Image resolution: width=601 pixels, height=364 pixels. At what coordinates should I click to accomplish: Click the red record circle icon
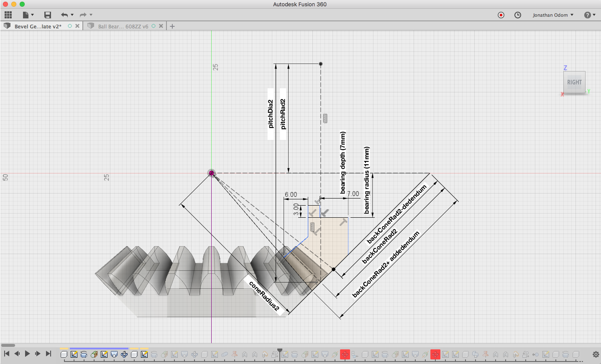pos(501,15)
